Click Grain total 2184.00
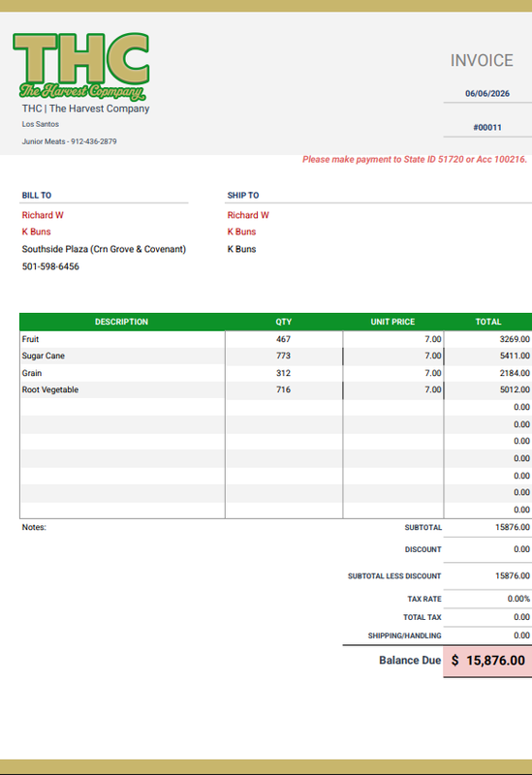Image resolution: width=532 pixels, height=775 pixels. point(515,373)
